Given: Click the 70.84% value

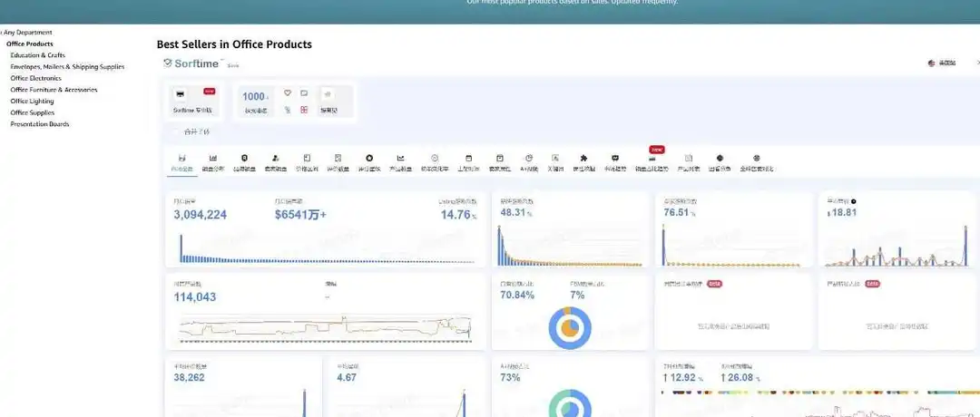Looking at the screenshot, I should tap(517, 296).
